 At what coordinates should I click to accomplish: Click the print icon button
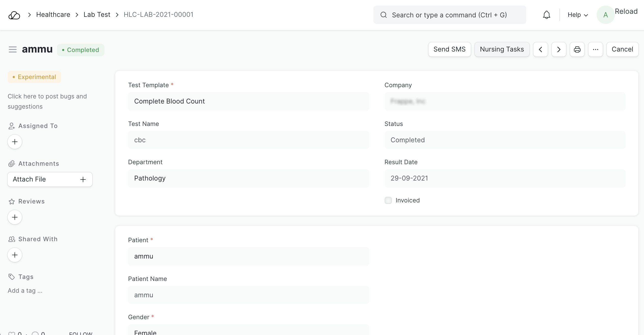click(577, 49)
